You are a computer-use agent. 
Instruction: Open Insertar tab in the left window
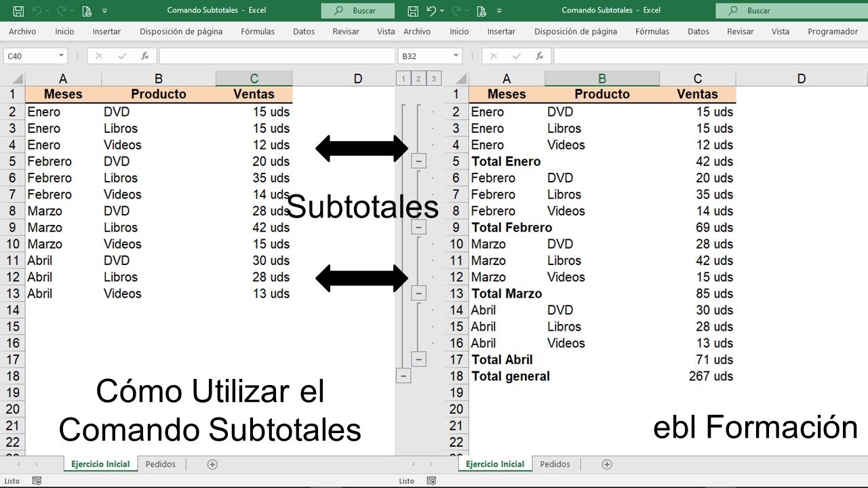pyautogui.click(x=106, y=31)
